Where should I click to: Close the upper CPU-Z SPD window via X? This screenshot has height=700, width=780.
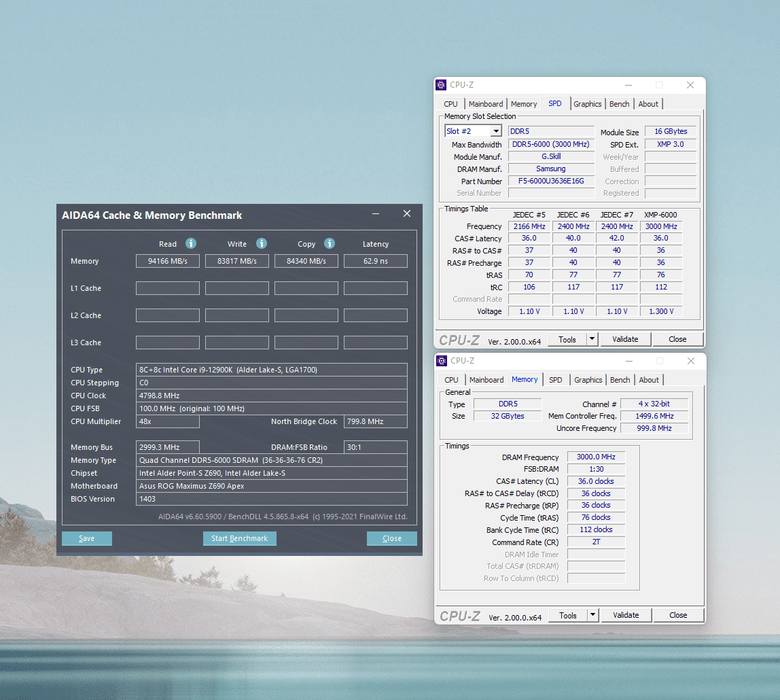[690, 85]
